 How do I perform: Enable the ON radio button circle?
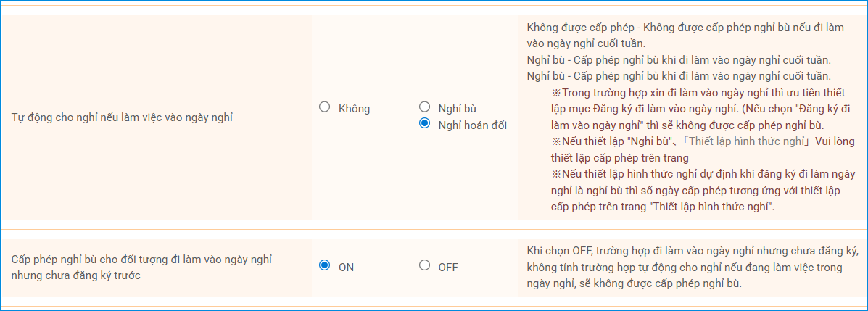(324, 265)
